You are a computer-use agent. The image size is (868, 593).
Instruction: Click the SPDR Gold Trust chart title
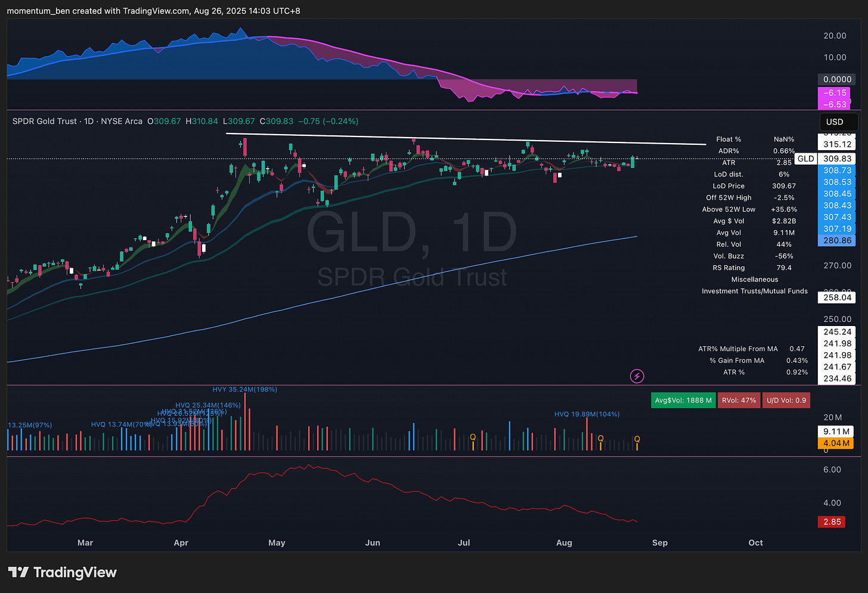[x=45, y=121]
